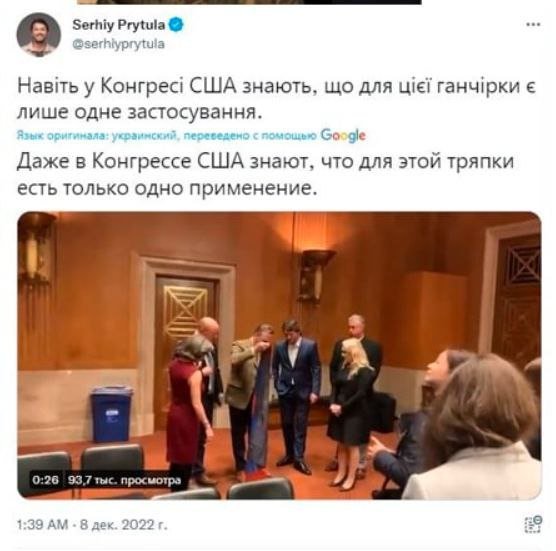Play the embedded Congress video

click(x=279, y=356)
